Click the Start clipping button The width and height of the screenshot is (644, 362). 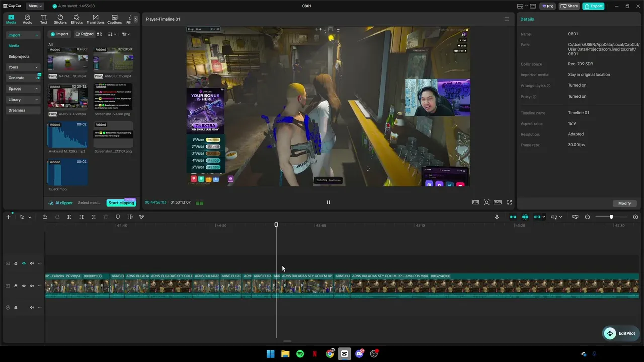(121, 203)
